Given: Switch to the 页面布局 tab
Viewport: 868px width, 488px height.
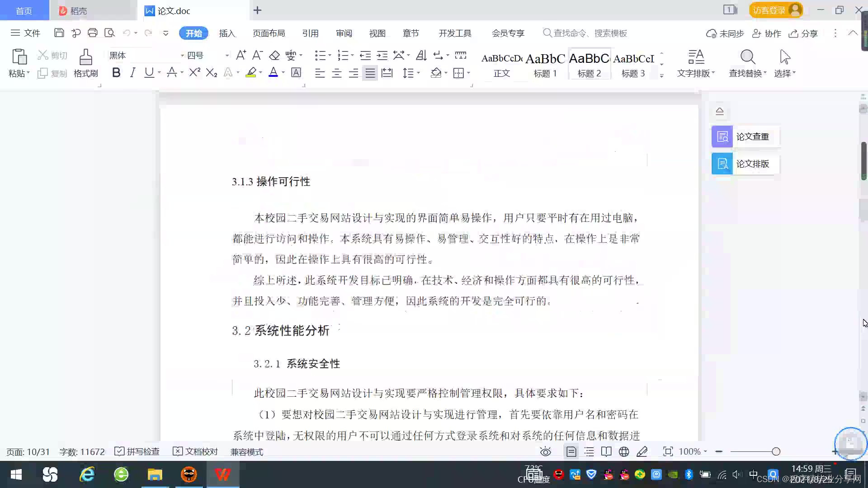Looking at the screenshot, I should pyautogui.click(x=269, y=33).
